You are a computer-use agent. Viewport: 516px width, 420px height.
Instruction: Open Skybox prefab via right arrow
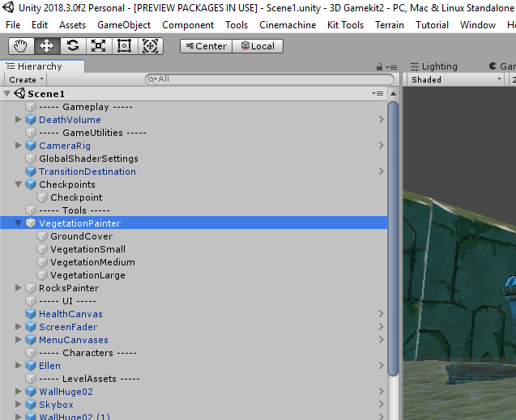point(381,405)
